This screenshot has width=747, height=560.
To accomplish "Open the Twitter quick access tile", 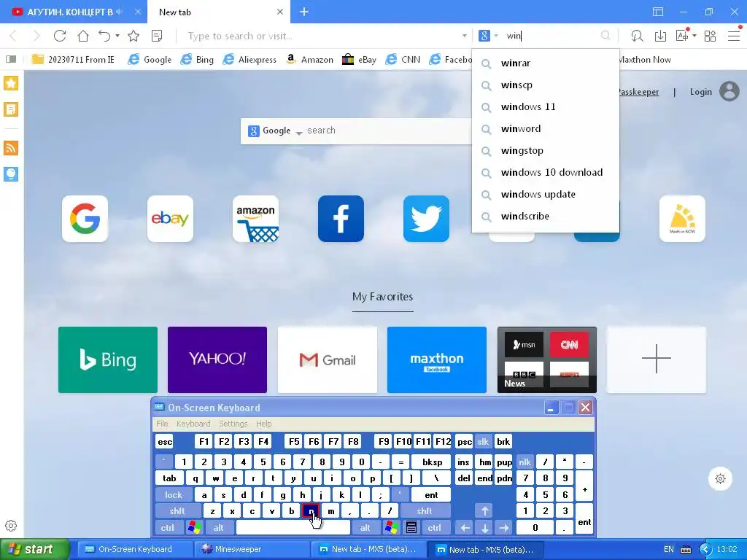I will tap(426, 219).
